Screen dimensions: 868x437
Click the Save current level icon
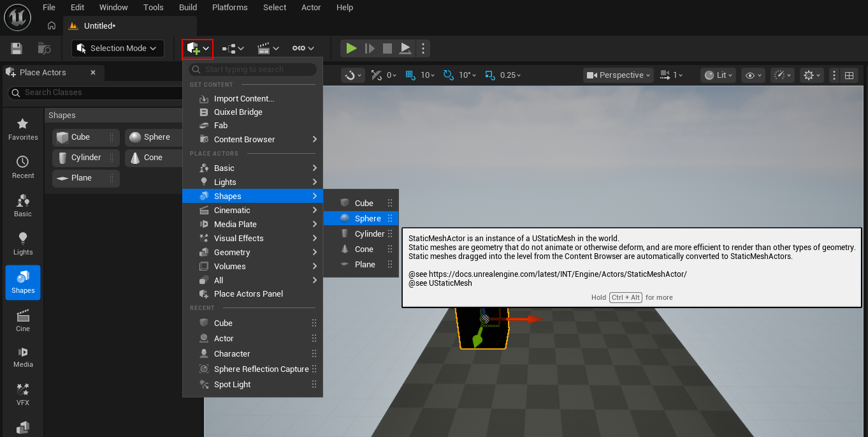coord(17,48)
